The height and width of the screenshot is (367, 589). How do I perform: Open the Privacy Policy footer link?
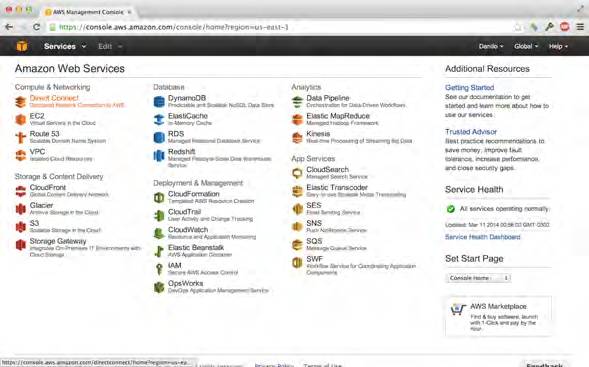[274, 365]
